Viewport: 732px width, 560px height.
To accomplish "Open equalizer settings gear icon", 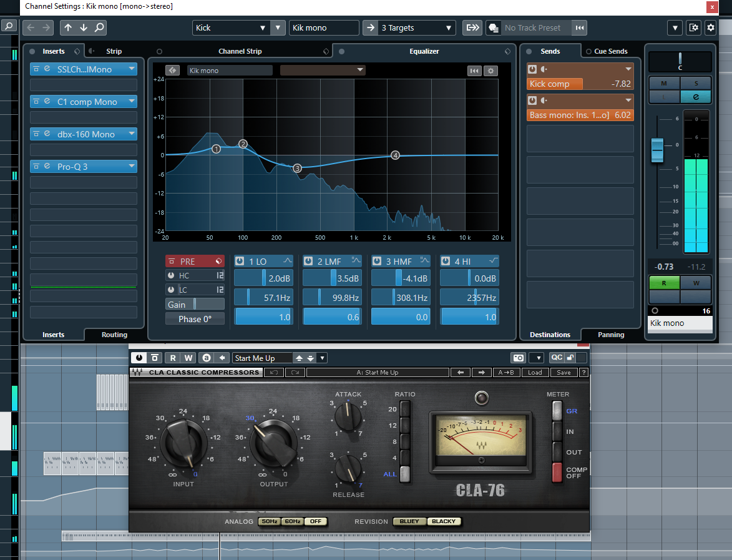I will (x=490, y=71).
